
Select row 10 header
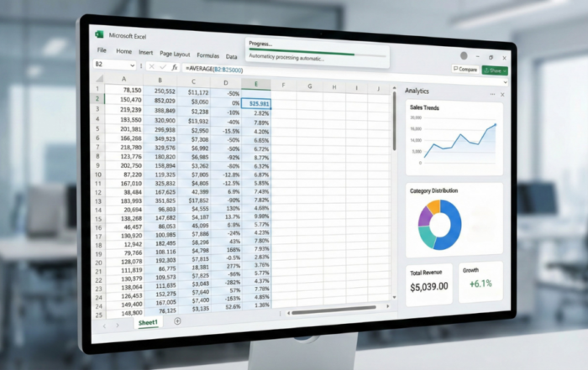[x=98, y=175]
